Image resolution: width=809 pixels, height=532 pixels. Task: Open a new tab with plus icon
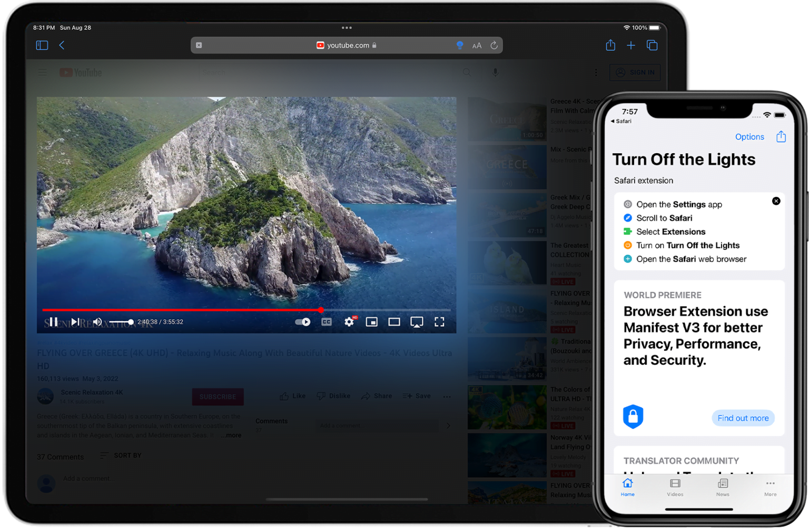pos(631,45)
